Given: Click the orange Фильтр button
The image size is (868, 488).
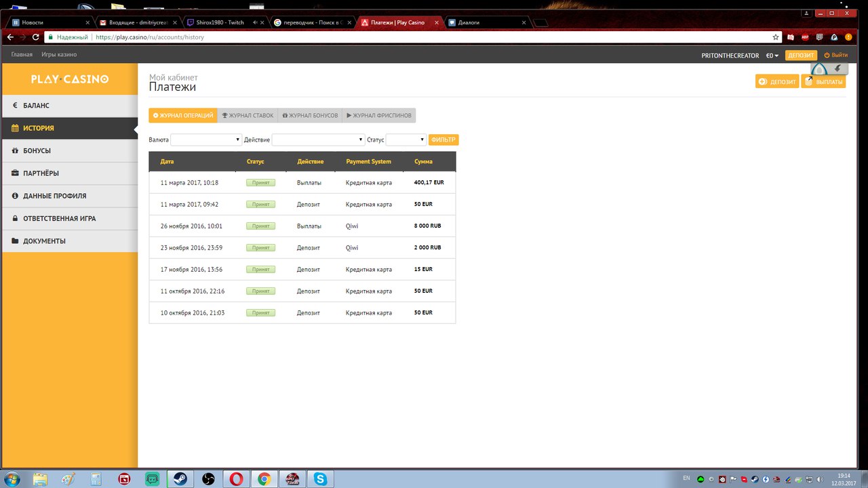Looking at the screenshot, I should (x=443, y=140).
